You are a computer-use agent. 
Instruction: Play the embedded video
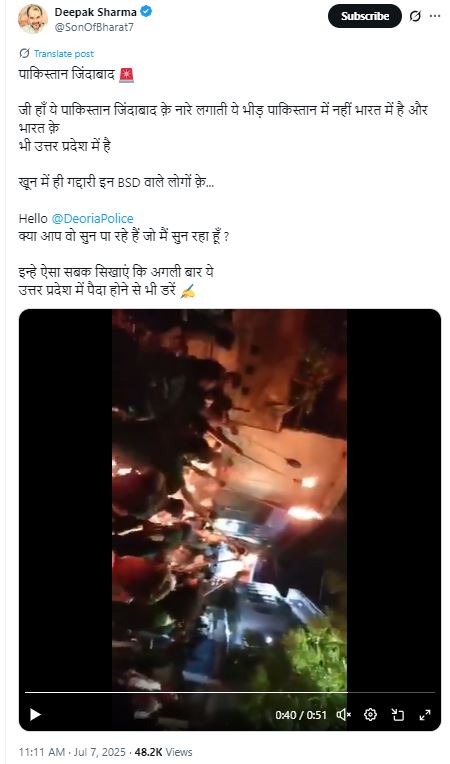[x=35, y=714]
